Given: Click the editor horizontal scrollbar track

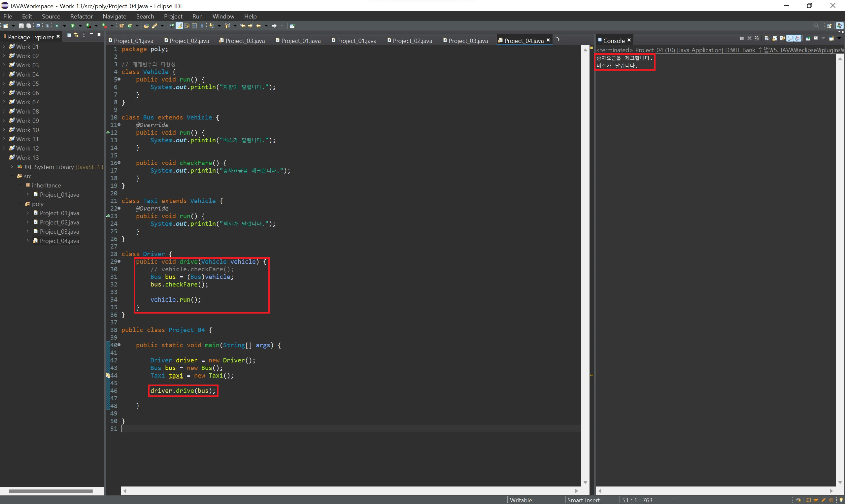Looking at the screenshot, I should pos(350,491).
